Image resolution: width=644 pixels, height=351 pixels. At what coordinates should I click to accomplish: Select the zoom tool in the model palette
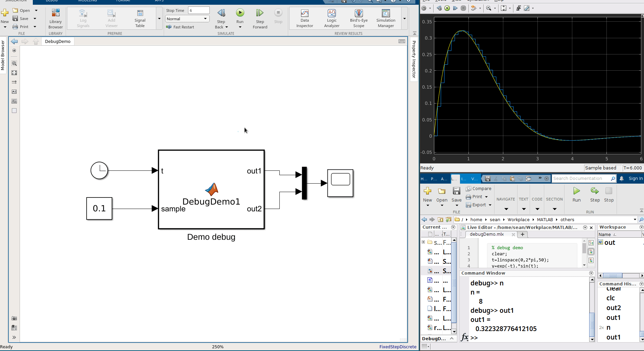[14, 63]
